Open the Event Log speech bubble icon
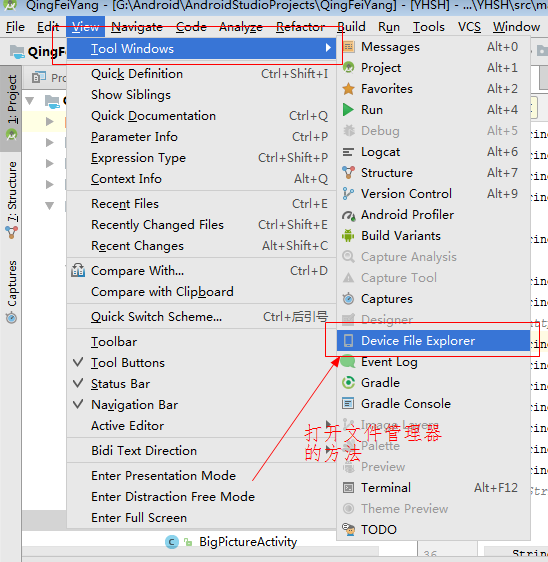Screen dimensions: 548x562 (348, 362)
